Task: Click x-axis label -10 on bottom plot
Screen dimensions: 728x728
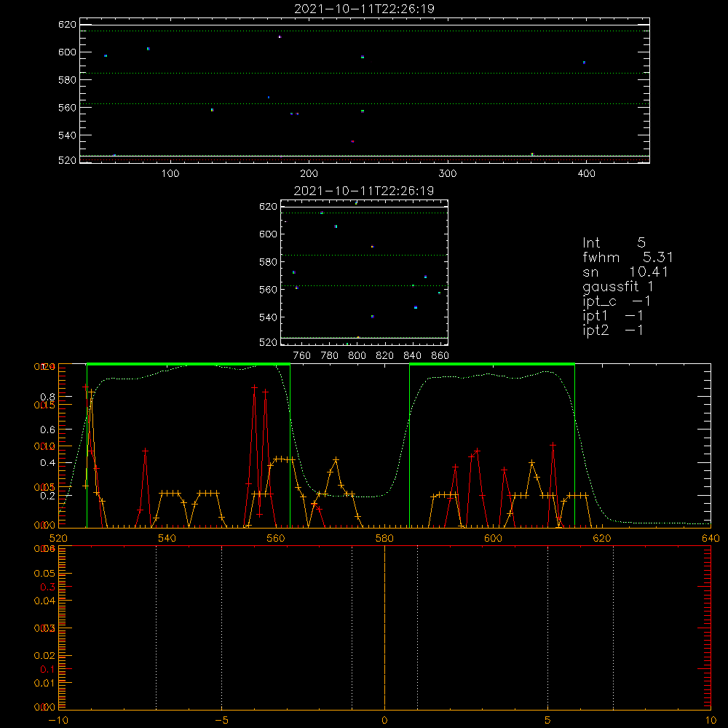Action: (58, 721)
